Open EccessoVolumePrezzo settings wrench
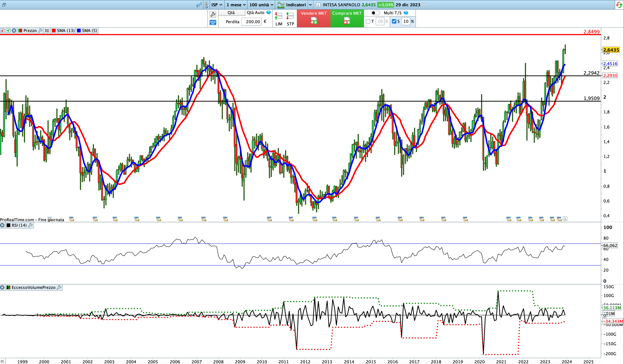The image size is (624, 364). point(59,287)
